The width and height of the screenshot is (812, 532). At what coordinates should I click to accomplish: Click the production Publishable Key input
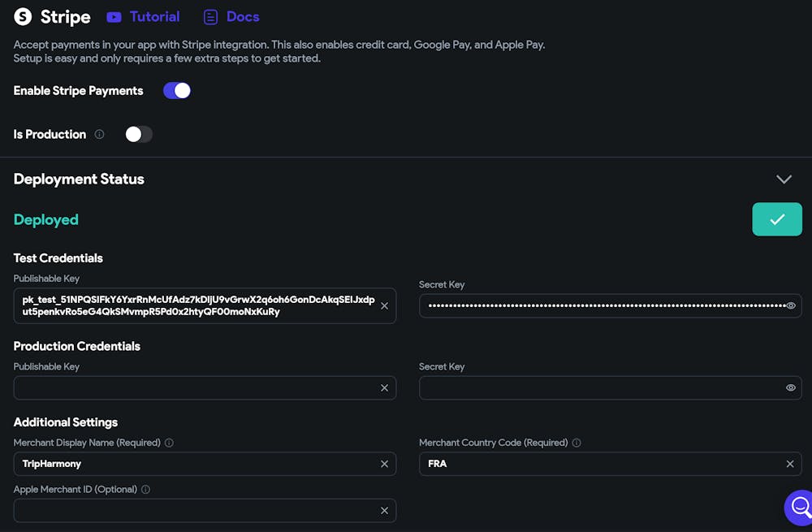tap(195, 388)
